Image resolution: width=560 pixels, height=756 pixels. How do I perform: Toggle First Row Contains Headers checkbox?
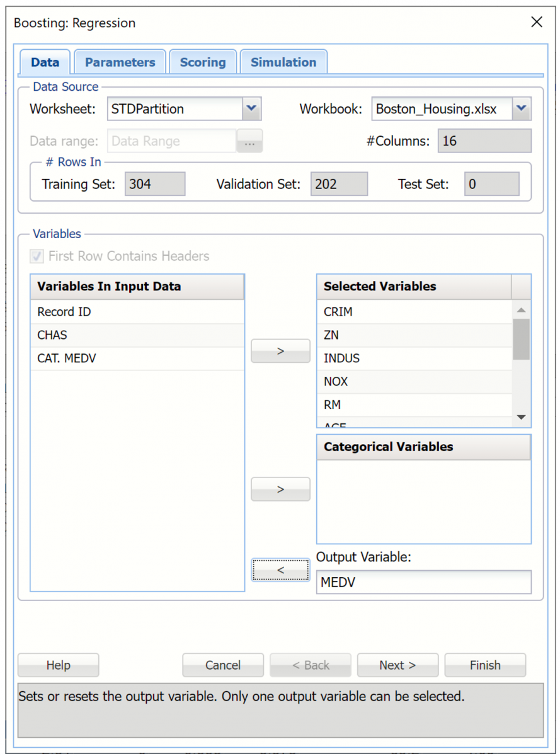pyautogui.click(x=38, y=256)
